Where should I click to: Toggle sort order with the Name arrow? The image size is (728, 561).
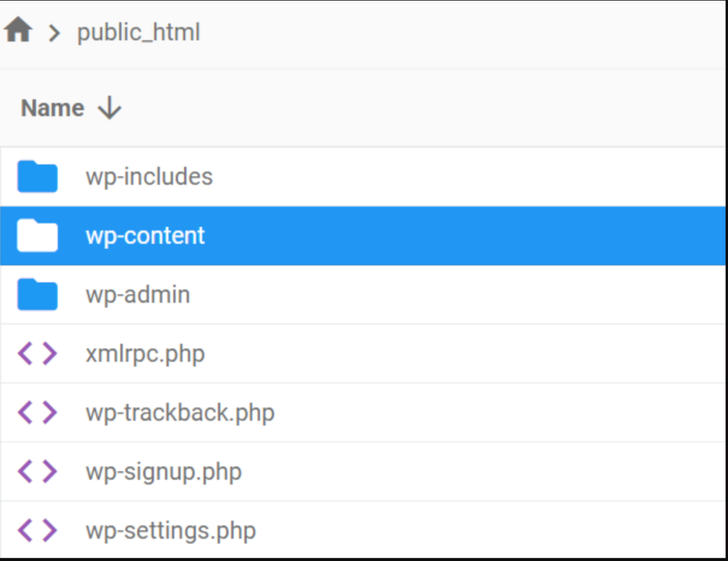coord(109,108)
